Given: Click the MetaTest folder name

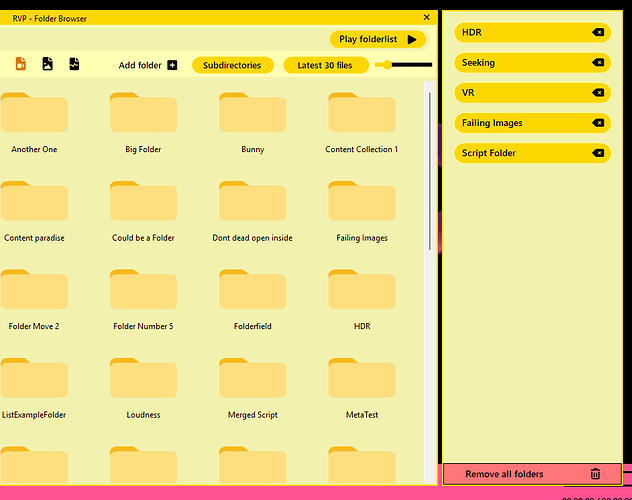Looking at the screenshot, I should (x=362, y=415).
